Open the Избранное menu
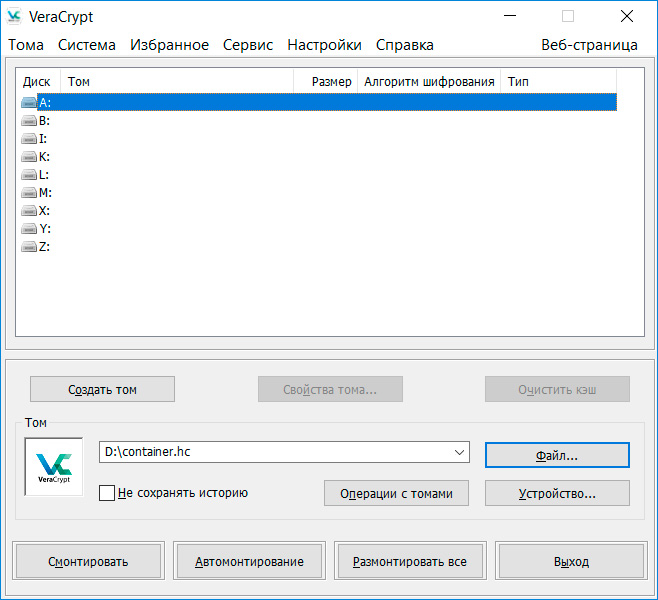Image resolution: width=658 pixels, height=600 pixels. pyautogui.click(x=169, y=45)
